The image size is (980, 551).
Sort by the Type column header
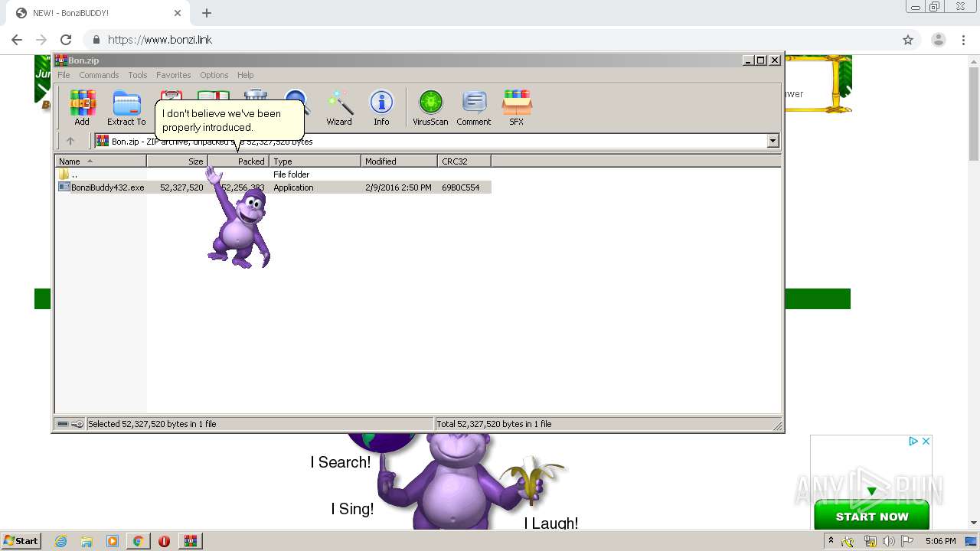point(315,161)
